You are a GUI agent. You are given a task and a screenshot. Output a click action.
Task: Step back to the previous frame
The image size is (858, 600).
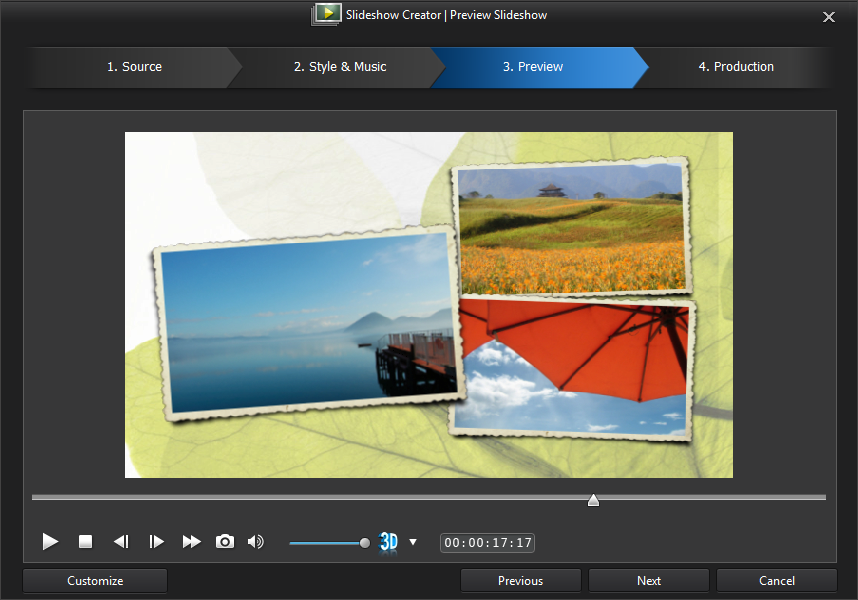click(121, 541)
